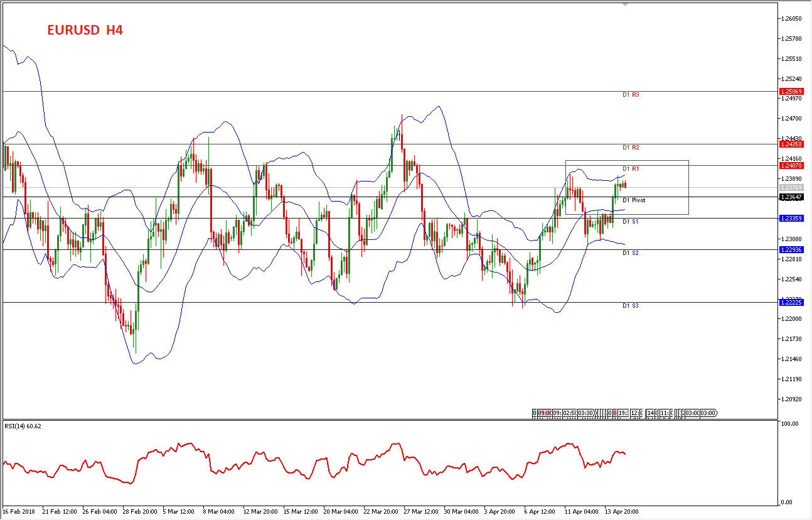812x520 pixels.
Task: Click the 1.26050 price axis value
Action: click(x=792, y=19)
